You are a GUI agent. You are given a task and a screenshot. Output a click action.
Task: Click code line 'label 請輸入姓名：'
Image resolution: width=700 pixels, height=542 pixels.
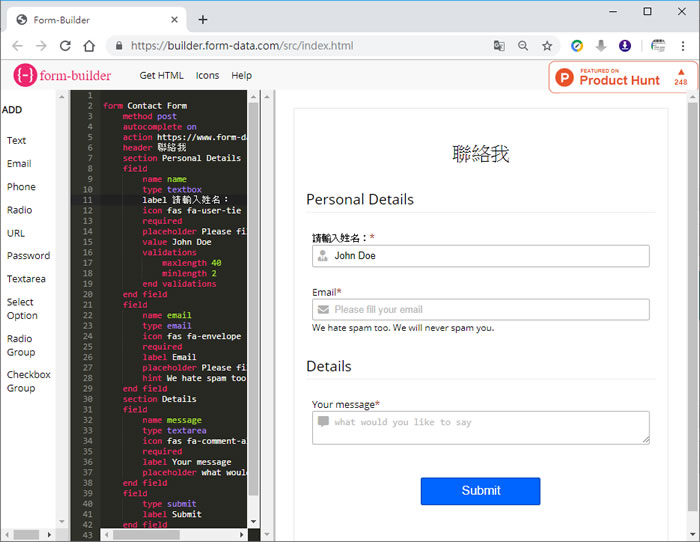(185, 200)
